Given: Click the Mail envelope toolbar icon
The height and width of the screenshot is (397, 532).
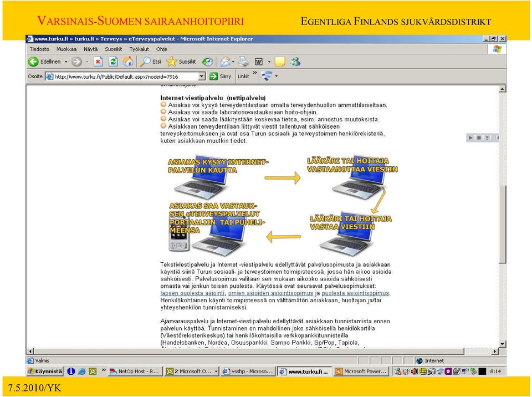Looking at the screenshot, I should [224, 62].
